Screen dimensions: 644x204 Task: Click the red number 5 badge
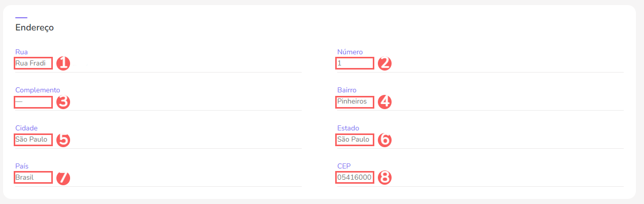[x=63, y=140]
